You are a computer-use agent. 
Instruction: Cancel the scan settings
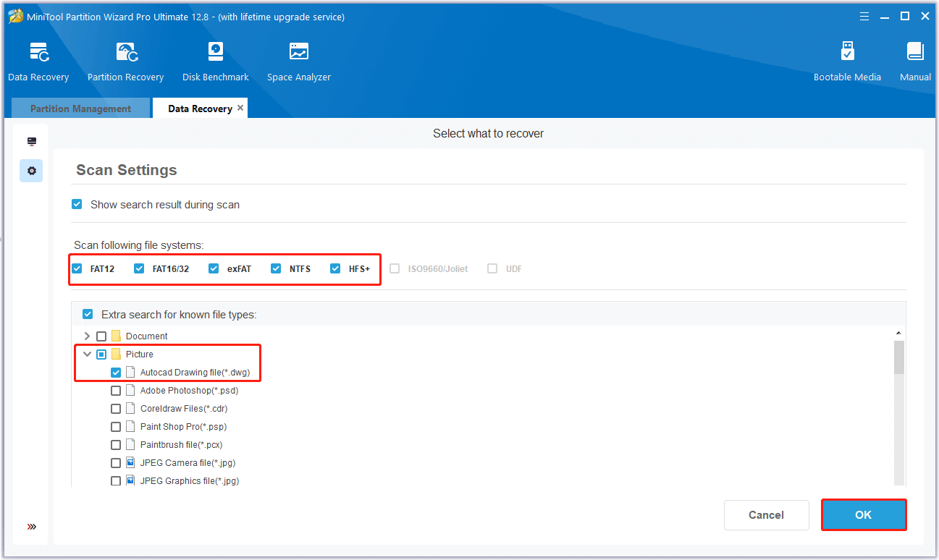(x=766, y=515)
